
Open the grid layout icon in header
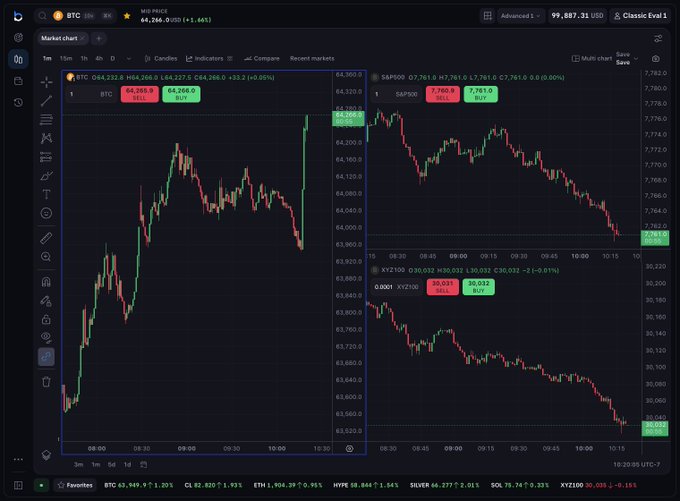pyautogui.click(x=487, y=16)
